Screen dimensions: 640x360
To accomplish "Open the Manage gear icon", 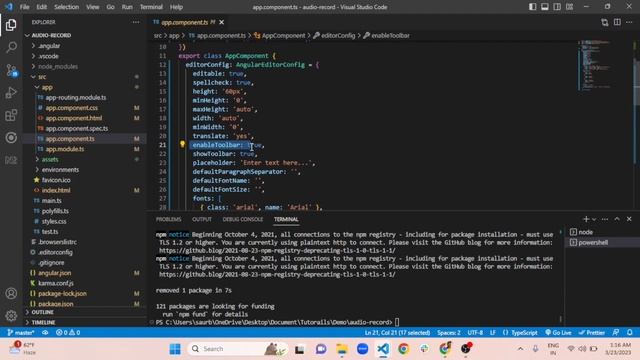I will point(11,315).
